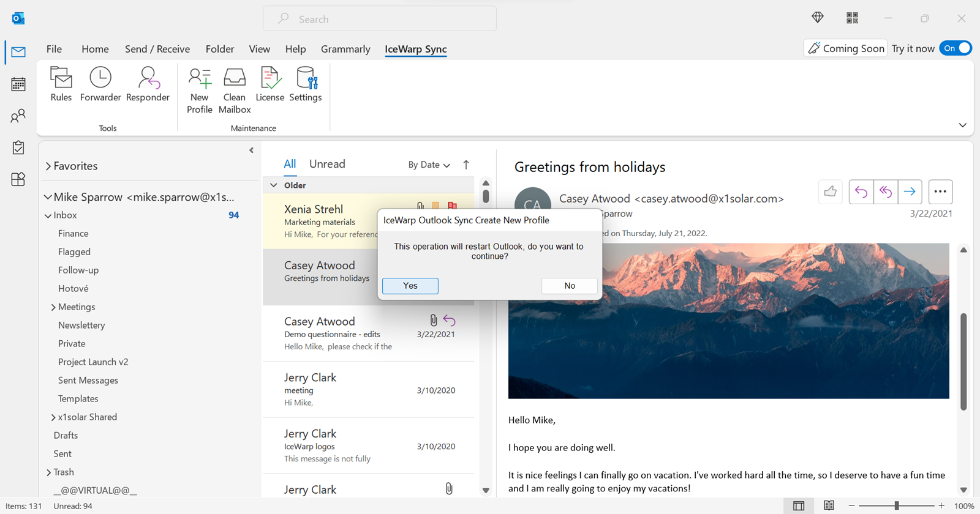Open the Responder tool
Screen dimensions: 980x514
148,84
